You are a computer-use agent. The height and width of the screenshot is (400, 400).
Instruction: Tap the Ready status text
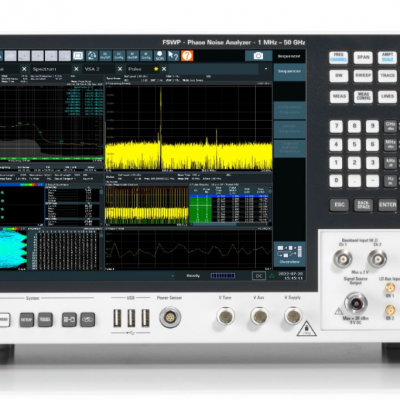[x=193, y=276]
